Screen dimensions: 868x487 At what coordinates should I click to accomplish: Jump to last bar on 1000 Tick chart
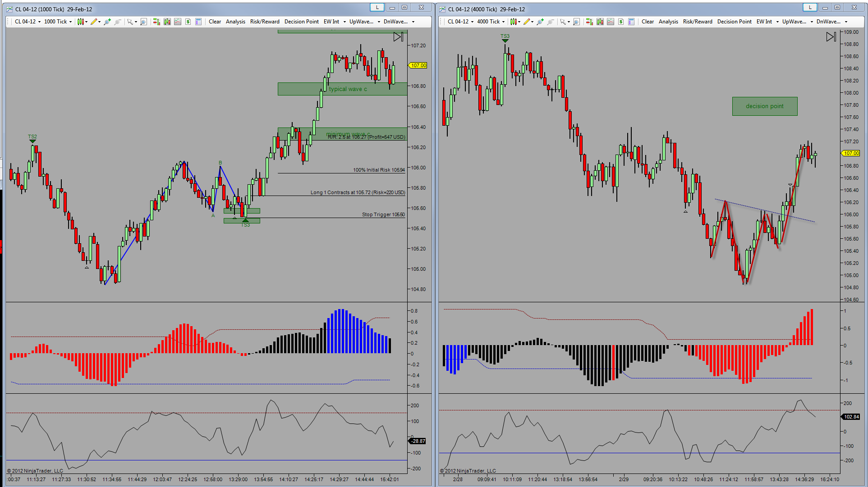click(x=398, y=37)
